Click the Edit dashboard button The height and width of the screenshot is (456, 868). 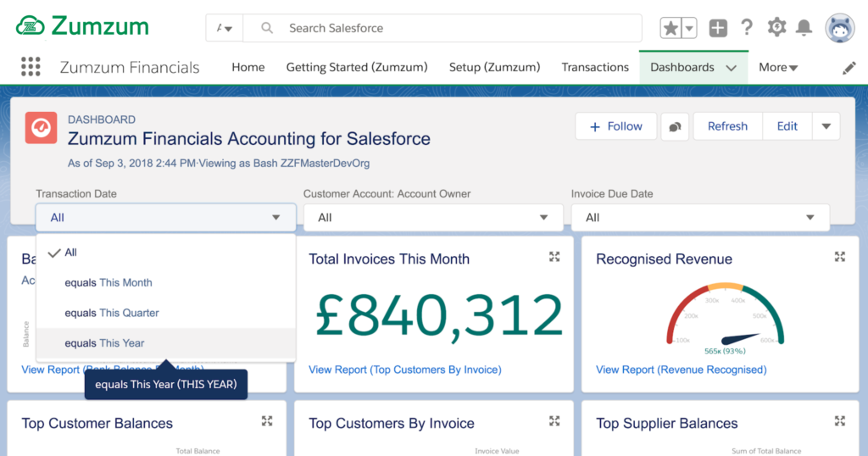tap(787, 126)
